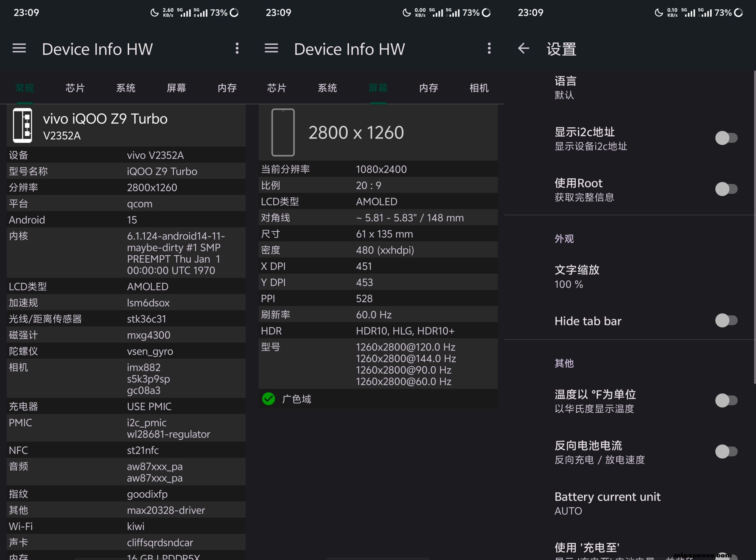Tap the 内核 kernel version row

point(126,253)
